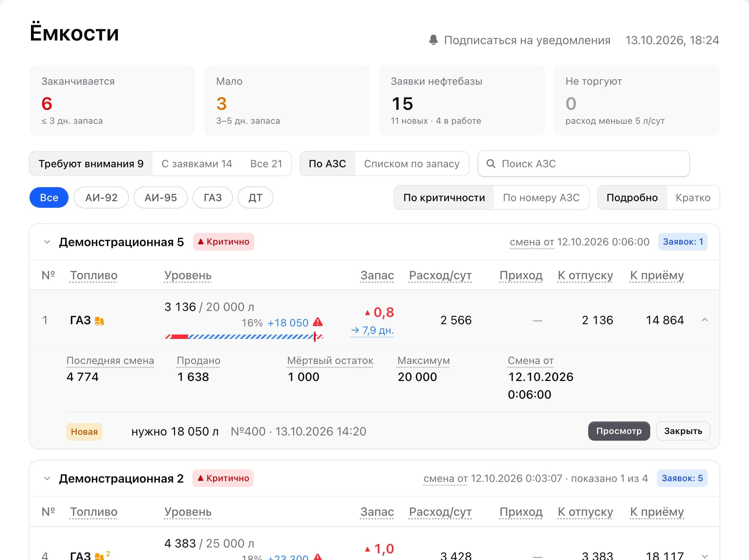The height and width of the screenshot is (560, 749).
Task: Click truck icon beside ГАЗ in row 4
Action: 100,556
